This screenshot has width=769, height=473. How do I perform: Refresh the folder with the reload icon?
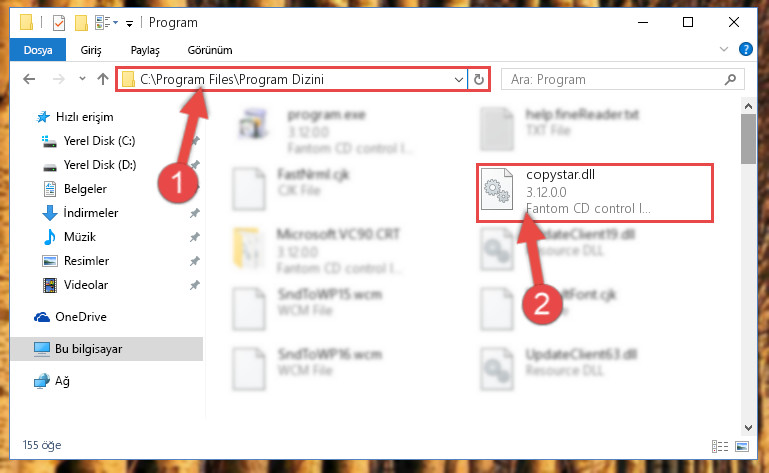point(479,79)
